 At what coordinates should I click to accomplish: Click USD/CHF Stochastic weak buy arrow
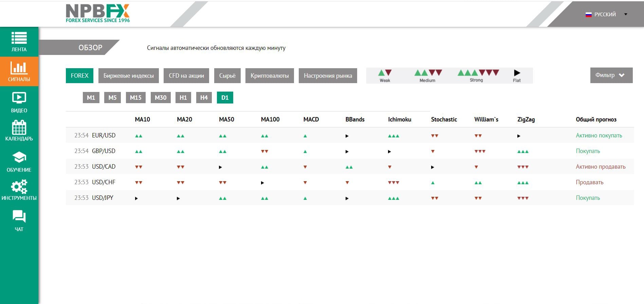433,183
